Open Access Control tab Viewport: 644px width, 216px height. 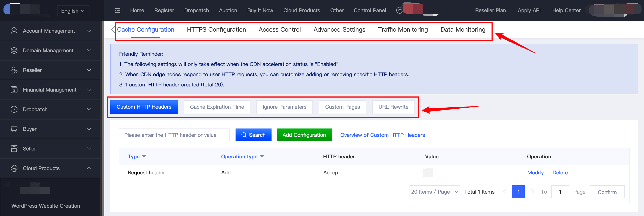279,30
